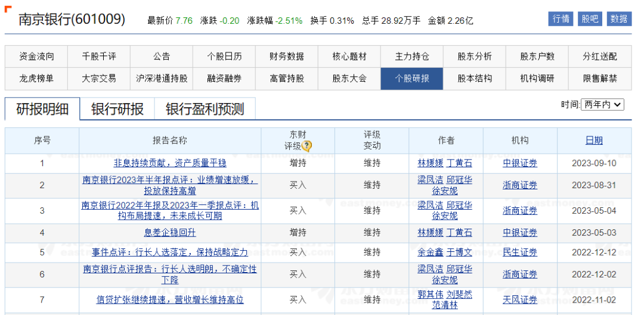This screenshot has height=315, width=644.
Task: Open 中银证券 in the 2023-05-03 row
Action: click(x=520, y=233)
